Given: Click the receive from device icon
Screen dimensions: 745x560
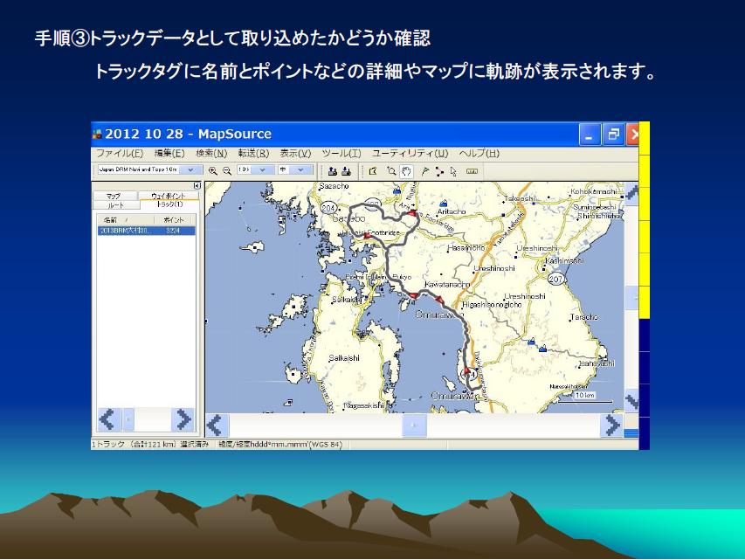Looking at the screenshot, I should [347, 171].
